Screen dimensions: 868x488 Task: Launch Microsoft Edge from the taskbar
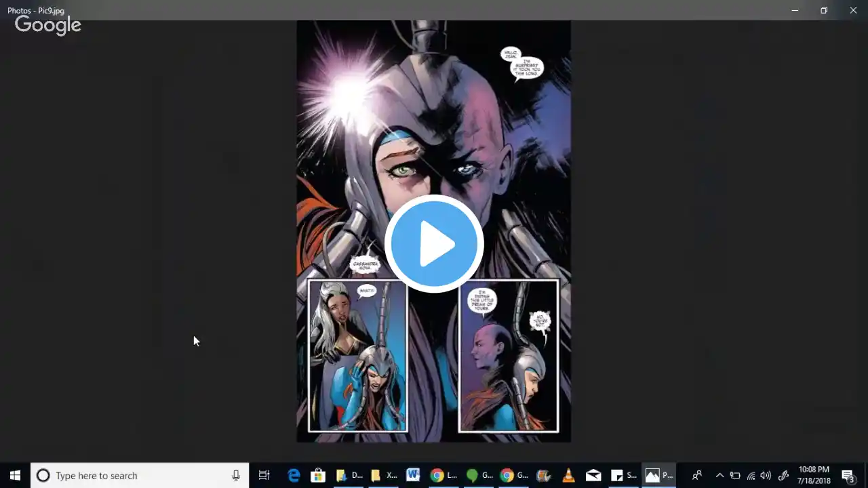click(294, 476)
